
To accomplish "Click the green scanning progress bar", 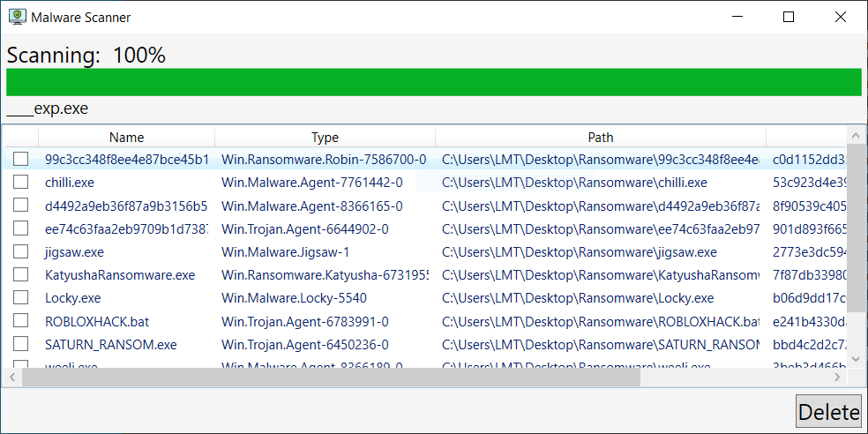I will pos(433,81).
